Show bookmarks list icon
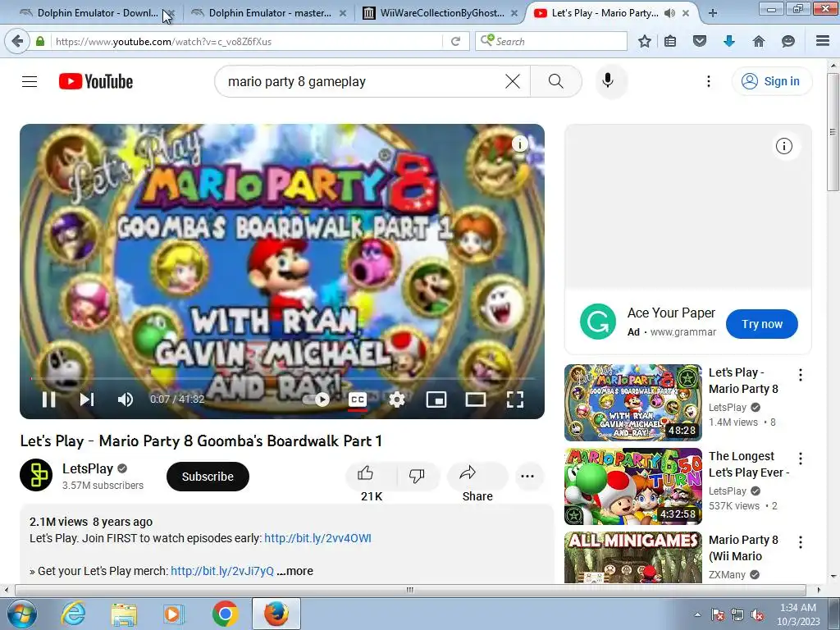Screen dimensions: 840x630 tap(670, 41)
